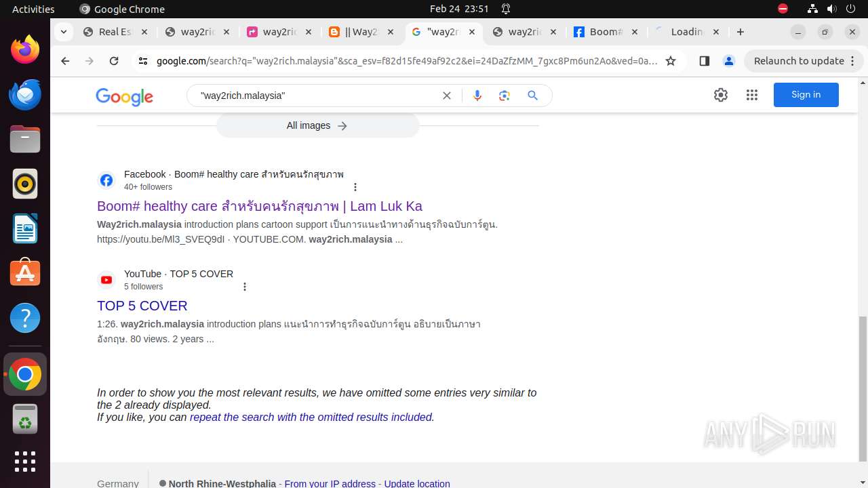Click Update location link

pyautogui.click(x=417, y=483)
